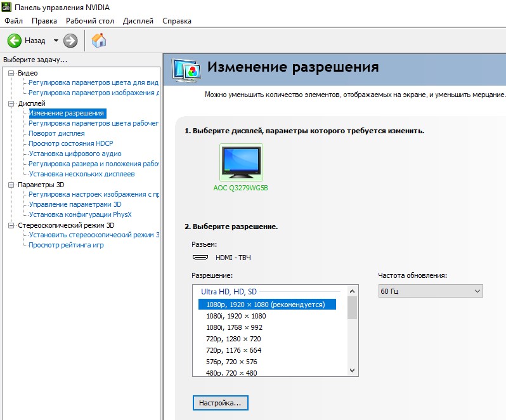Collapse the Видео tree node
Image resolution: width=506 pixels, height=420 pixels.
pos(11,74)
